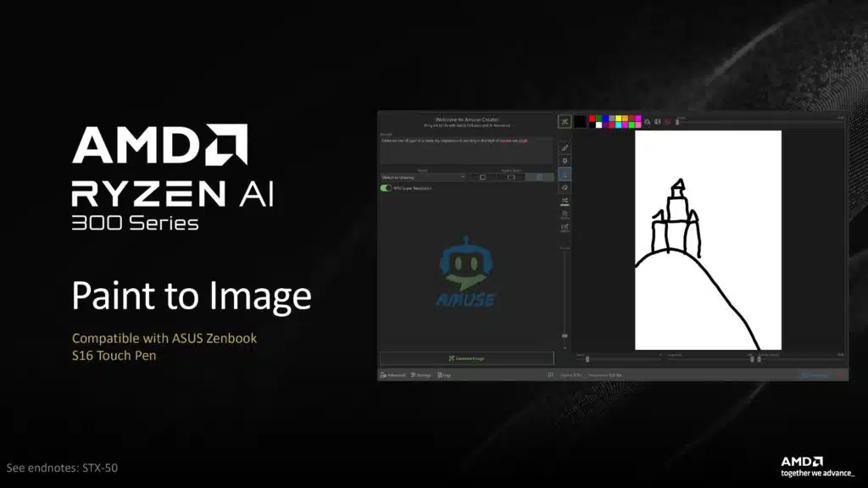Image resolution: width=868 pixels, height=488 pixels.
Task: Click the red icon at status bar end
Action: coord(840,375)
